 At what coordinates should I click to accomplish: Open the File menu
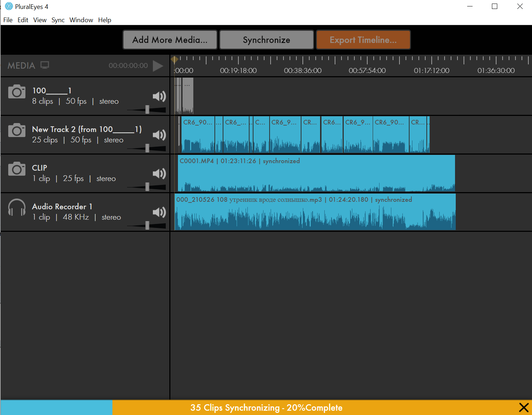8,20
